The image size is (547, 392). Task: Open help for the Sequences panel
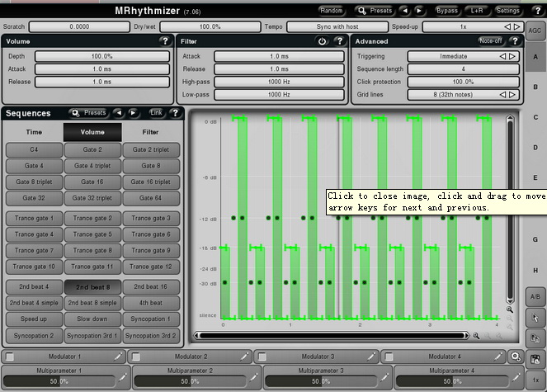point(175,113)
